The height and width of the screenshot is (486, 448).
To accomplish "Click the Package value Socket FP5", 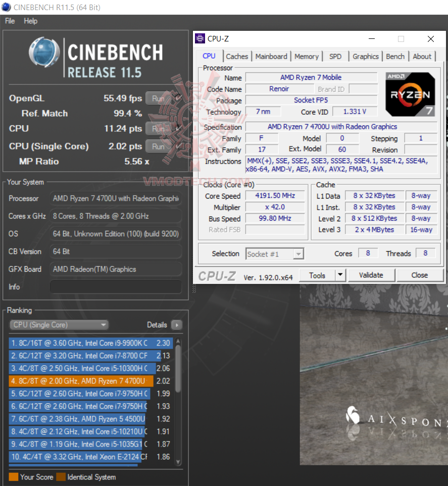I will [311, 100].
